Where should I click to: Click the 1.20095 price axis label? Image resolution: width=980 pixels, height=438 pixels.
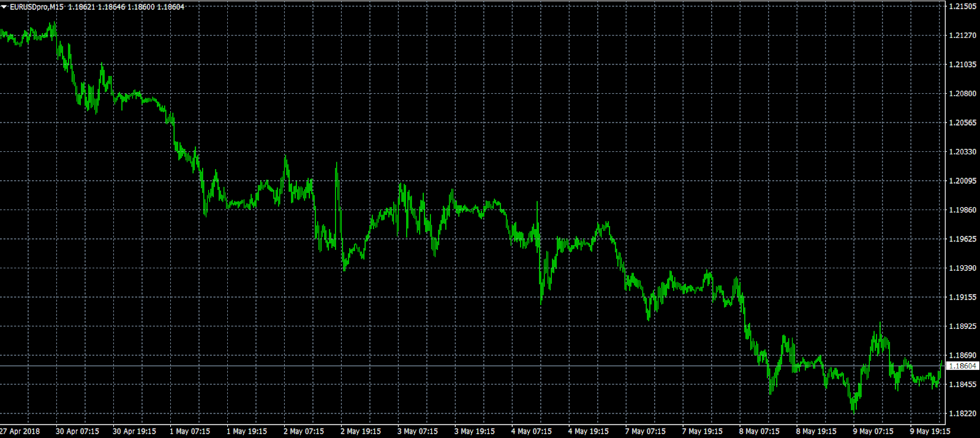tap(962, 181)
